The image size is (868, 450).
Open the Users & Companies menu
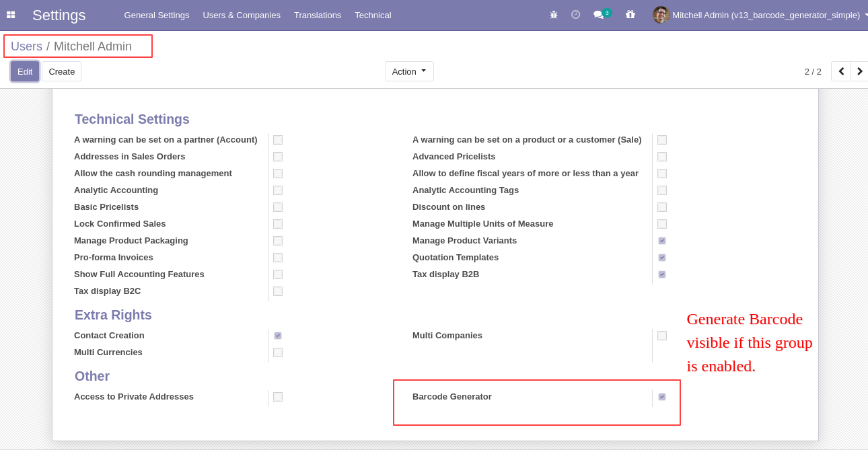pos(242,15)
